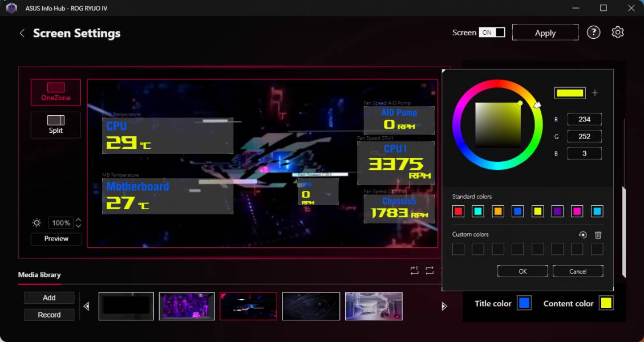Viewport: 644px width, 342px height.
Task: Confirm the color with the OK button
Action: click(x=523, y=271)
